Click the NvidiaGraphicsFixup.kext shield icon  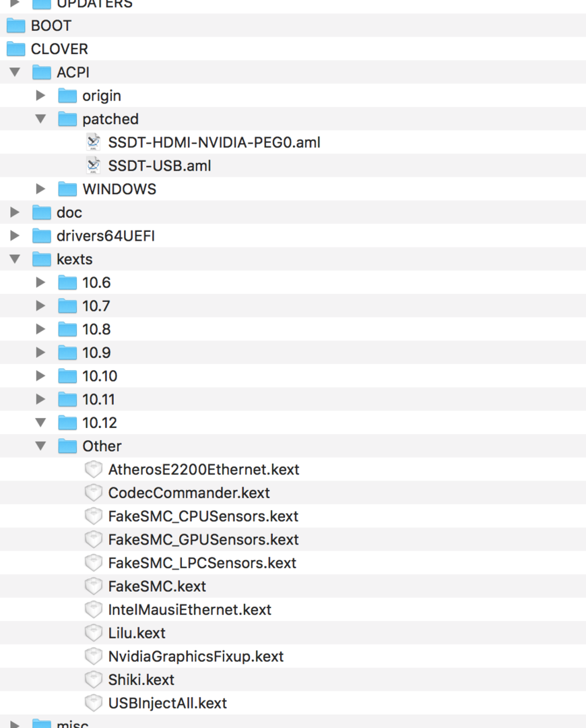(93, 656)
